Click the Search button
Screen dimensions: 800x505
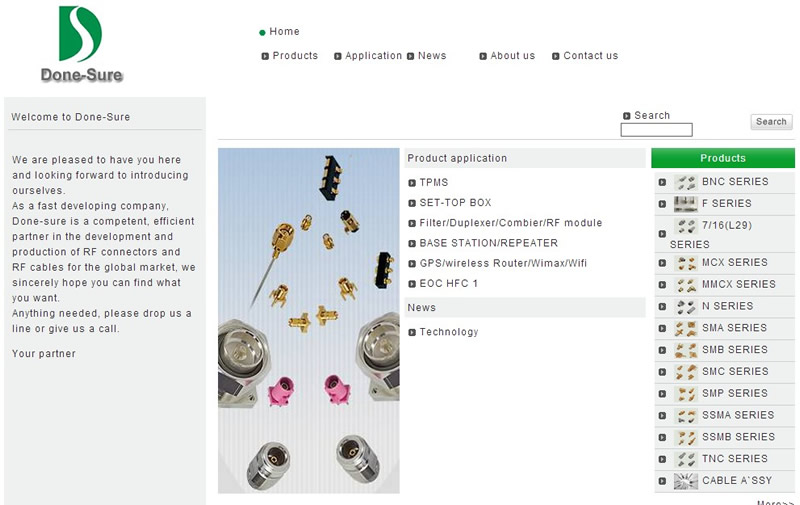coord(771,121)
